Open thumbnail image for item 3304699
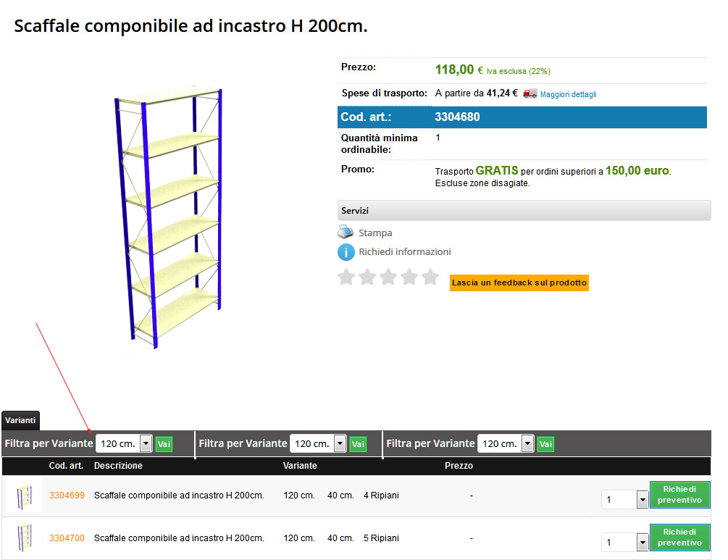Viewport: 728px width, 560px height. click(x=24, y=496)
